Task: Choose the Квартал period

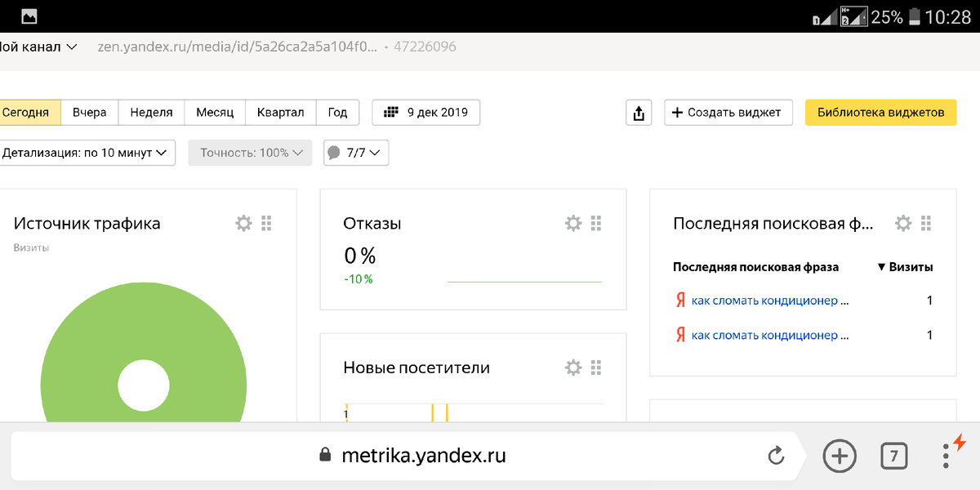Action: click(x=280, y=113)
